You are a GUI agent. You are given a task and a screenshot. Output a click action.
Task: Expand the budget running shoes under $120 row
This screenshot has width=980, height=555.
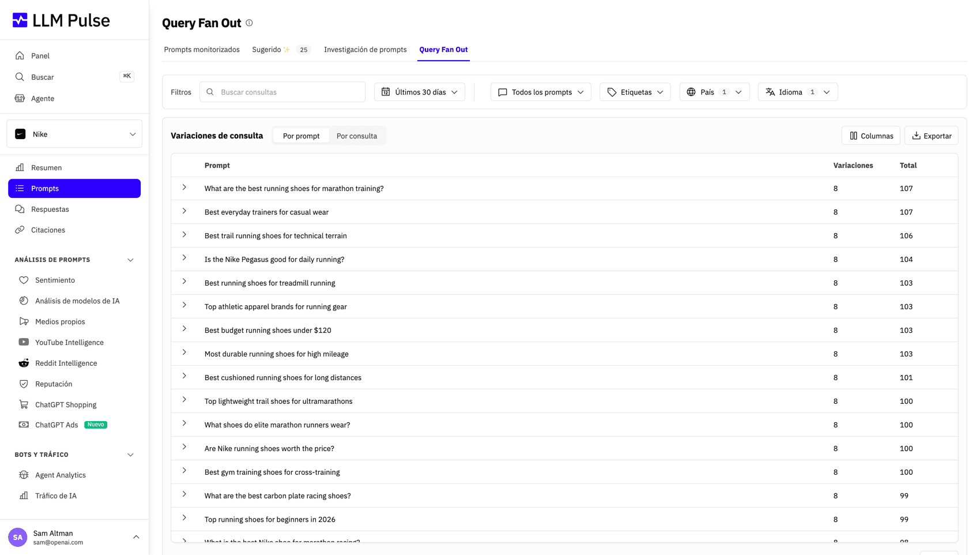(184, 329)
